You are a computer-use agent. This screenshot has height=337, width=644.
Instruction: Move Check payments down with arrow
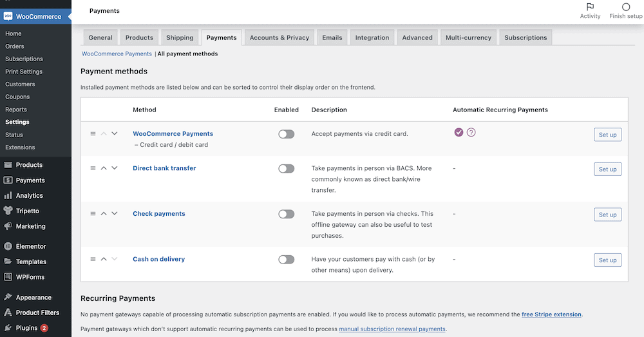point(115,214)
